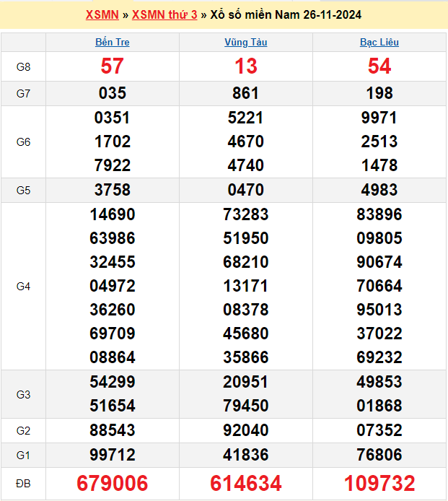Click the G2 result 92040
The image size is (448, 501).
[245, 431]
